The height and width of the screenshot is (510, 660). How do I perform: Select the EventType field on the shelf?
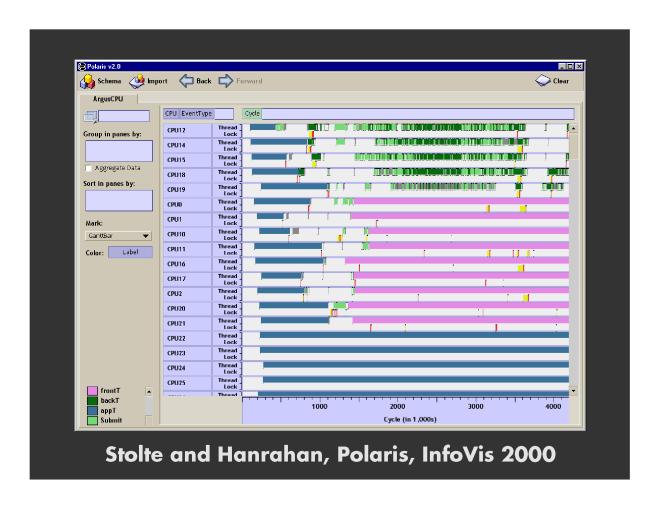tap(197, 114)
